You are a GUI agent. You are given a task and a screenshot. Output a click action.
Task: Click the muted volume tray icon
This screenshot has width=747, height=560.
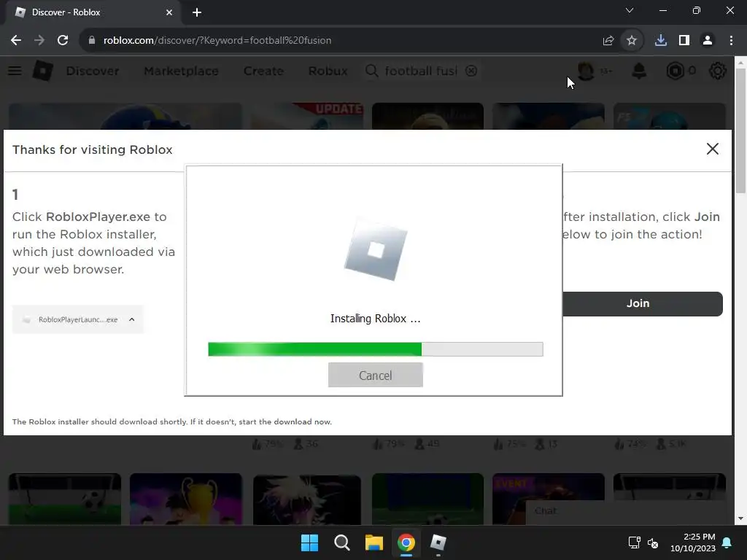point(653,542)
